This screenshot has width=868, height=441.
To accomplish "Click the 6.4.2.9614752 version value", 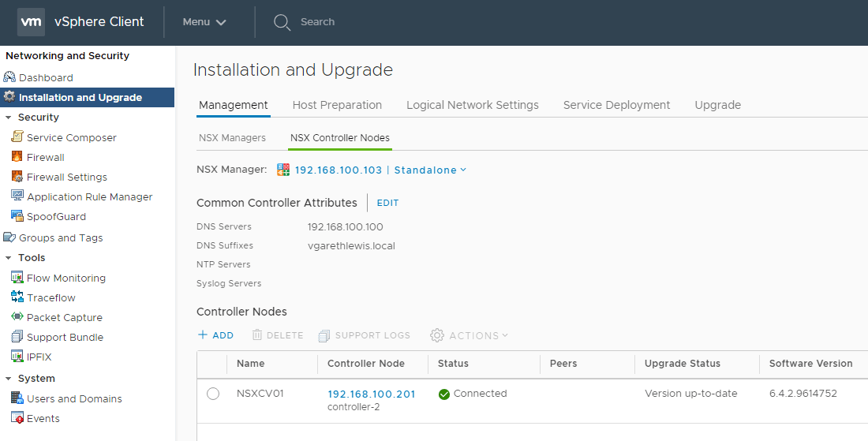I will 803,394.
